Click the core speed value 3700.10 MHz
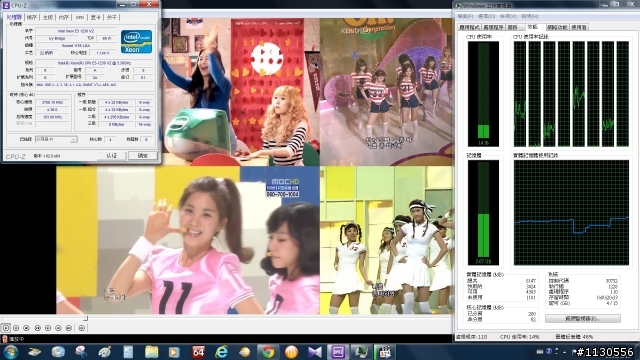The image size is (640, 360). [x=52, y=102]
